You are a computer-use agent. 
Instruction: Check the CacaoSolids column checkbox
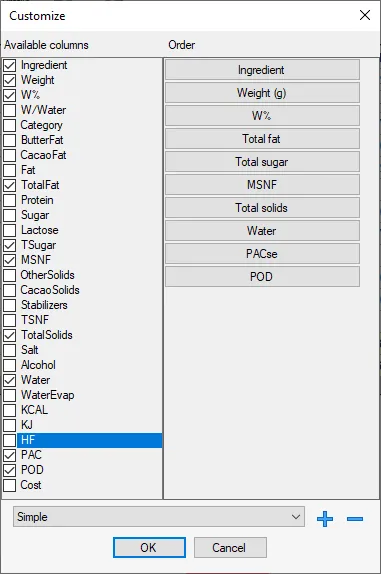click(10, 290)
